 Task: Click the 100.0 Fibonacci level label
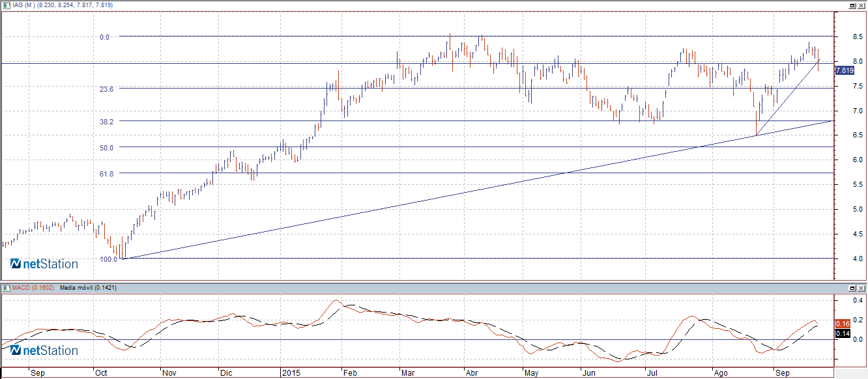coord(108,259)
